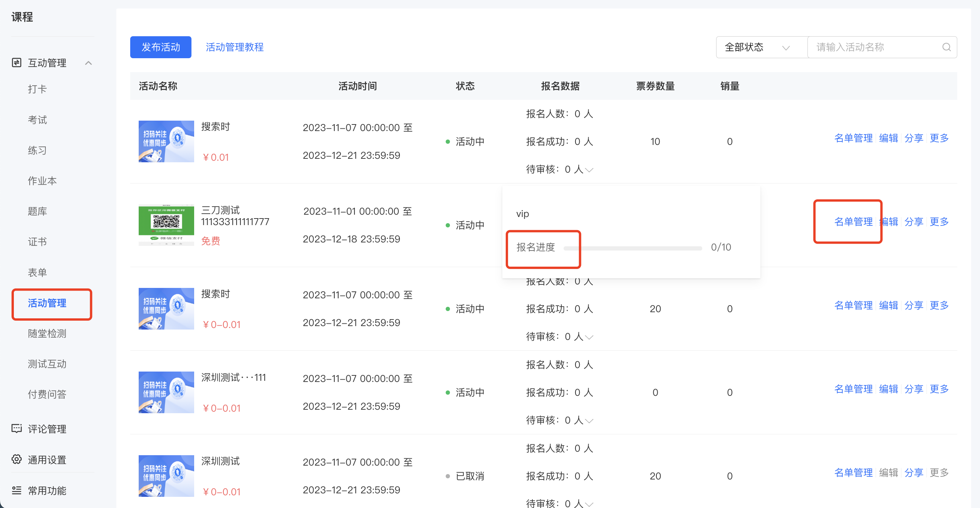Click the 互动管理 sidebar icon
This screenshot has height=508, width=980.
[x=17, y=62]
